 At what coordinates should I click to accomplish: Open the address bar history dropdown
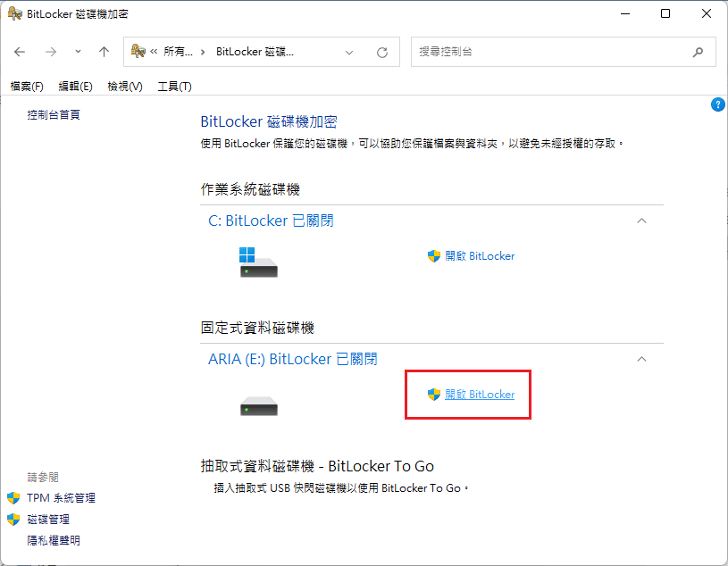348,51
